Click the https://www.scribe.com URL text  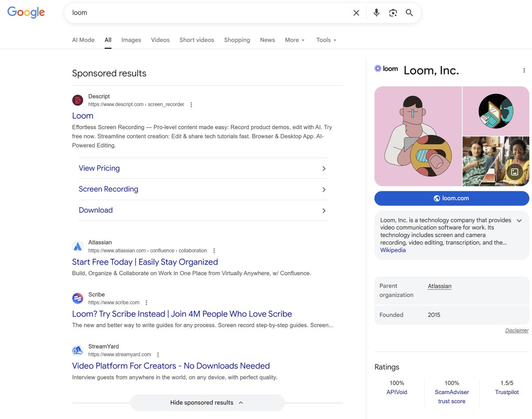[x=114, y=303]
